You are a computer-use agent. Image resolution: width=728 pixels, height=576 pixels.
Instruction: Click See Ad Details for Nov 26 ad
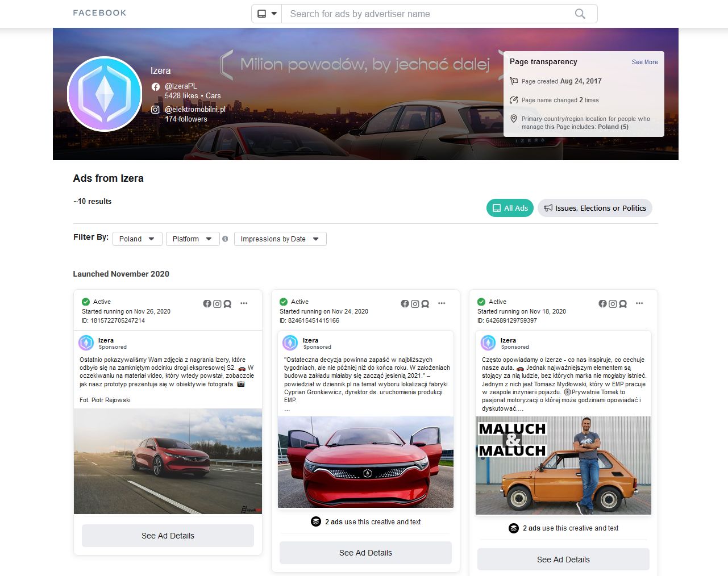(x=168, y=536)
